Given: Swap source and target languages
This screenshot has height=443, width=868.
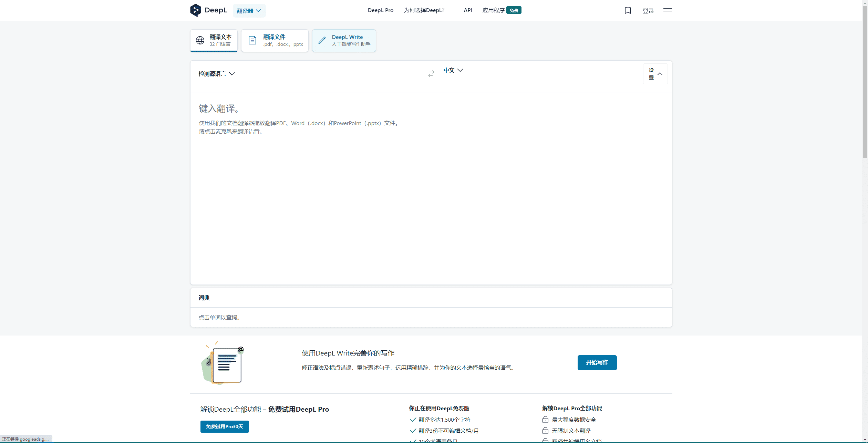Looking at the screenshot, I should click(x=431, y=74).
